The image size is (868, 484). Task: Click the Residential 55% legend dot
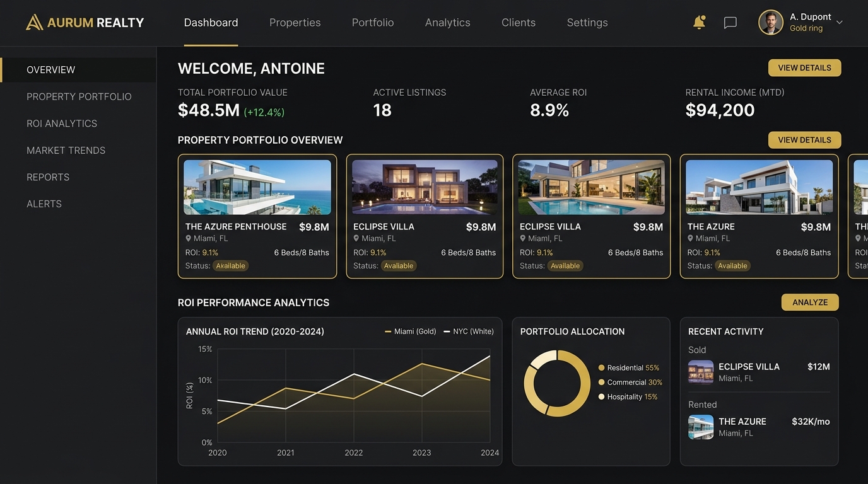click(x=601, y=367)
